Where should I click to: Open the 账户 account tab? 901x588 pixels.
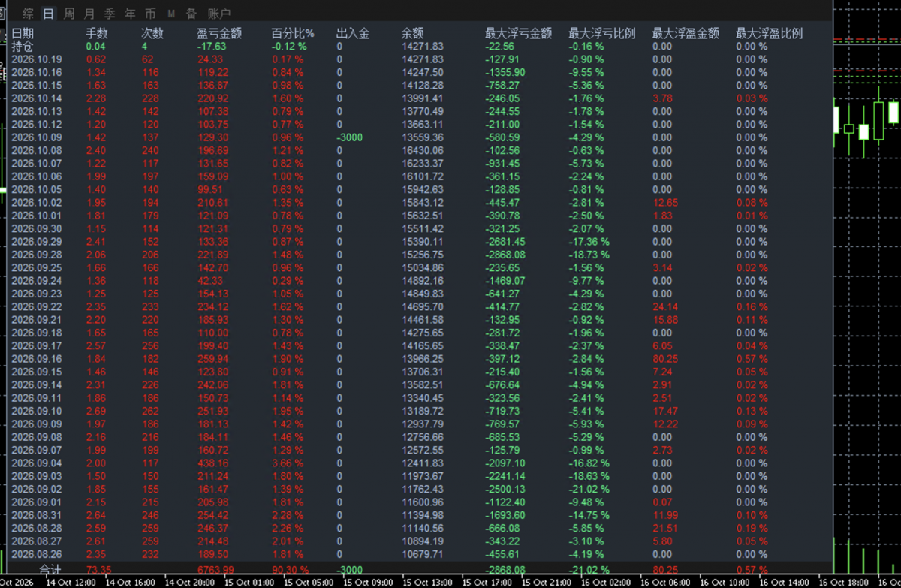tap(218, 14)
